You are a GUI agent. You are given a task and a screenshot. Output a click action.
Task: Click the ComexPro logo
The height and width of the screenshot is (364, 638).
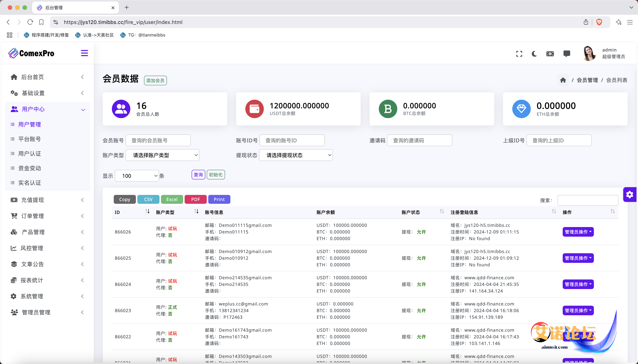point(31,53)
